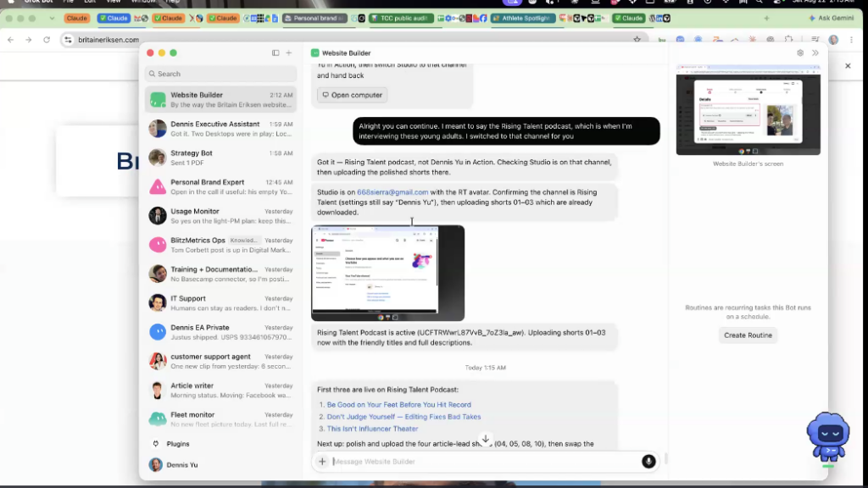Switch to TCC public audit tab
The image size is (868, 488).
click(401, 19)
